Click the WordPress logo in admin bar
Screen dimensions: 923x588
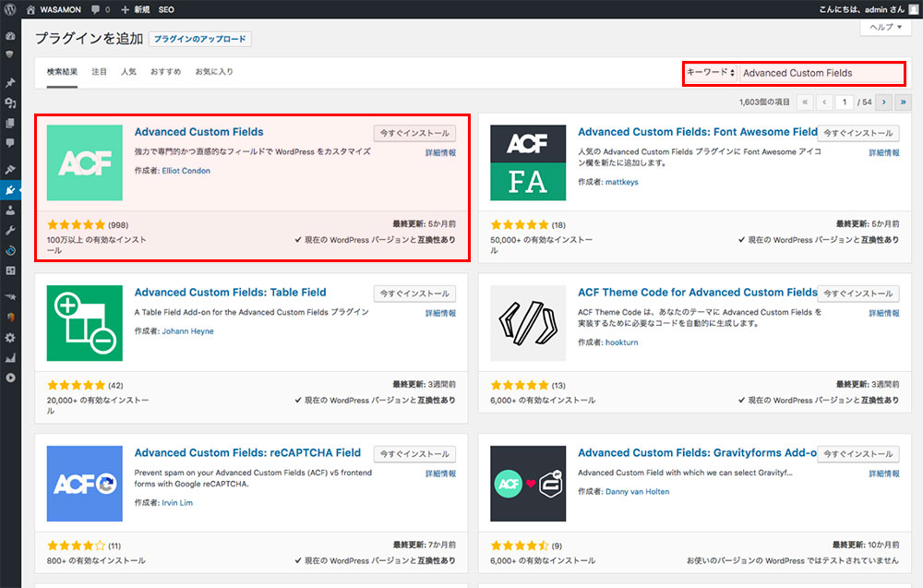pyautogui.click(x=10, y=9)
